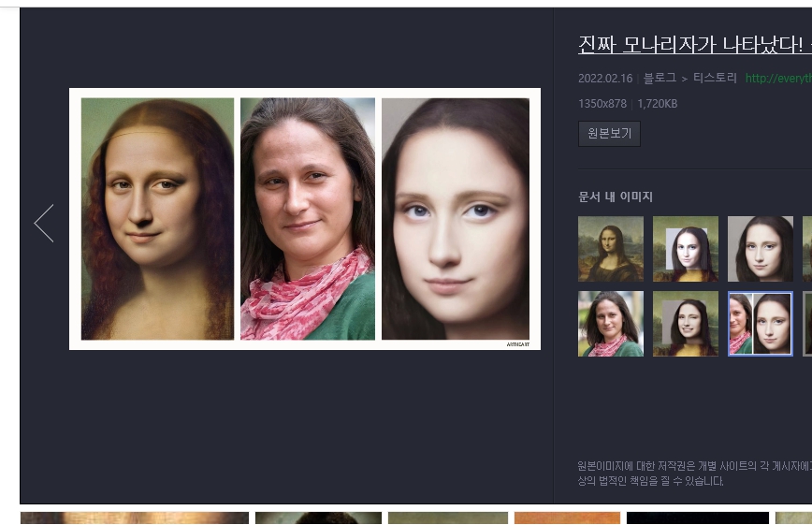812x525 pixels.
Task: Click the 1,720KB file size text
Action: click(x=657, y=104)
